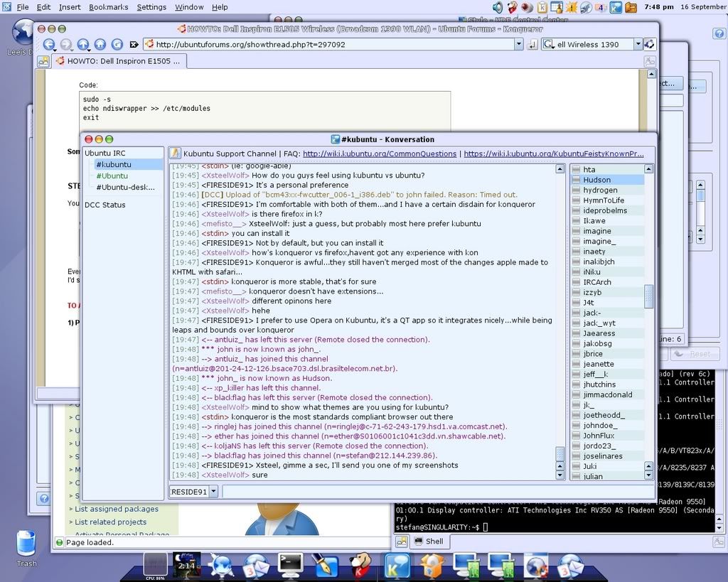
Task: Open the package installer box in the dock
Action: pyautogui.click(x=432, y=566)
